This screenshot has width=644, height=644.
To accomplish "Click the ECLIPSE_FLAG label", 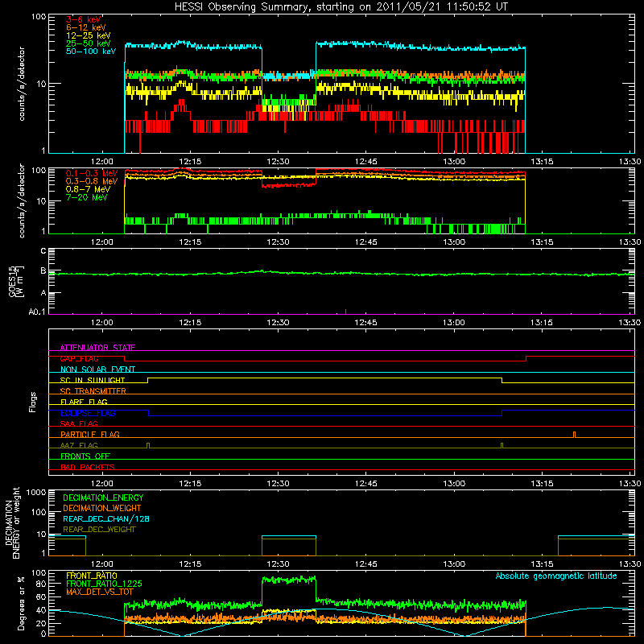I will click(x=88, y=413).
